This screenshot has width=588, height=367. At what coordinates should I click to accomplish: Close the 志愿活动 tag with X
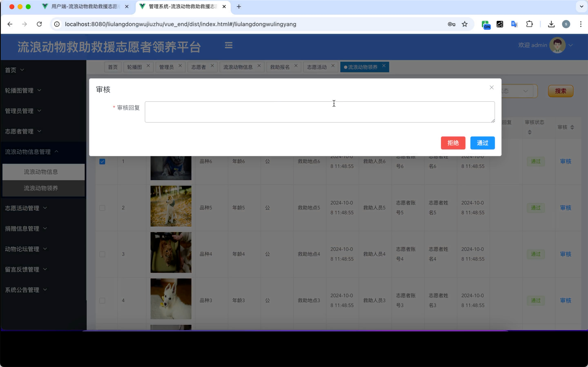coord(333,66)
